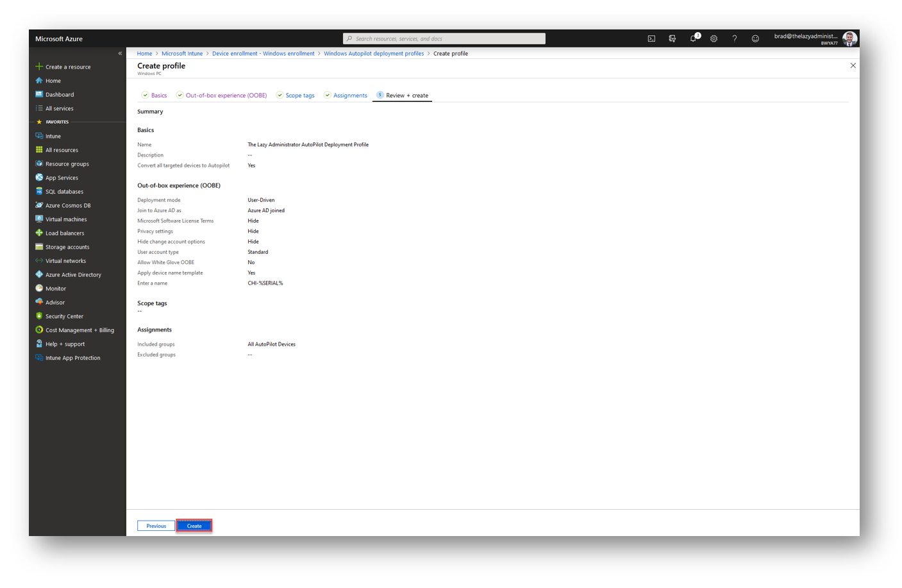Open Windows Autopilot deployment profiles breadcrumb
902x588 pixels.
[x=374, y=53]
